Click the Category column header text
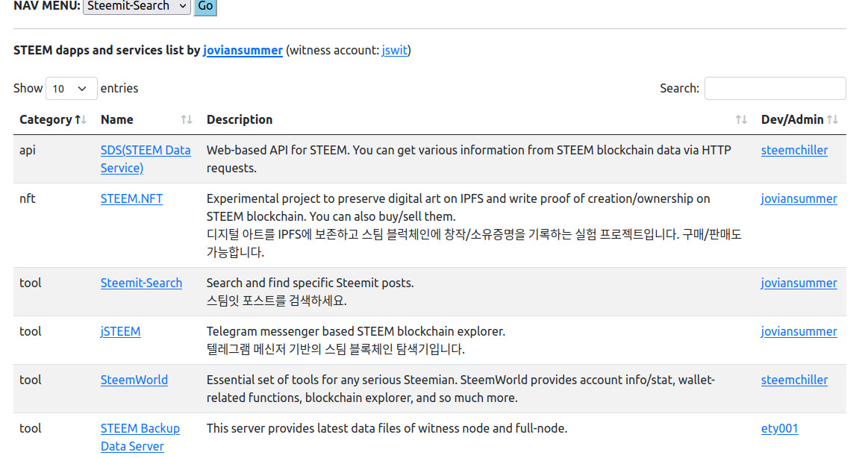This screenshot has width=868, height=458. point(46,119)
